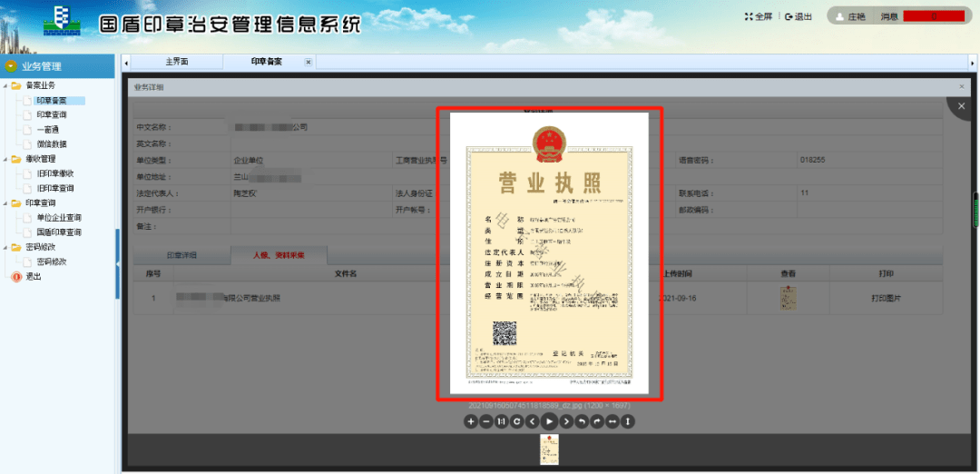
Task: Show previous image in viewer
Action: [532, 422]
